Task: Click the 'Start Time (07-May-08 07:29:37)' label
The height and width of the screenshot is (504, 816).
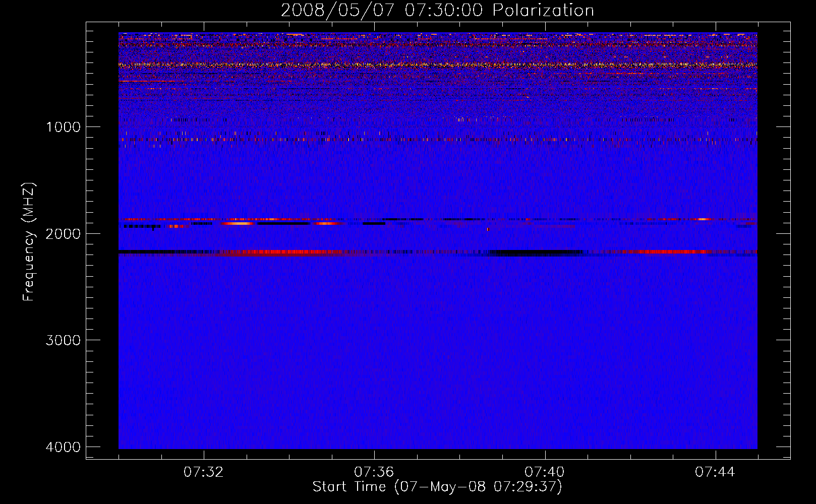Action: [437, 487]
